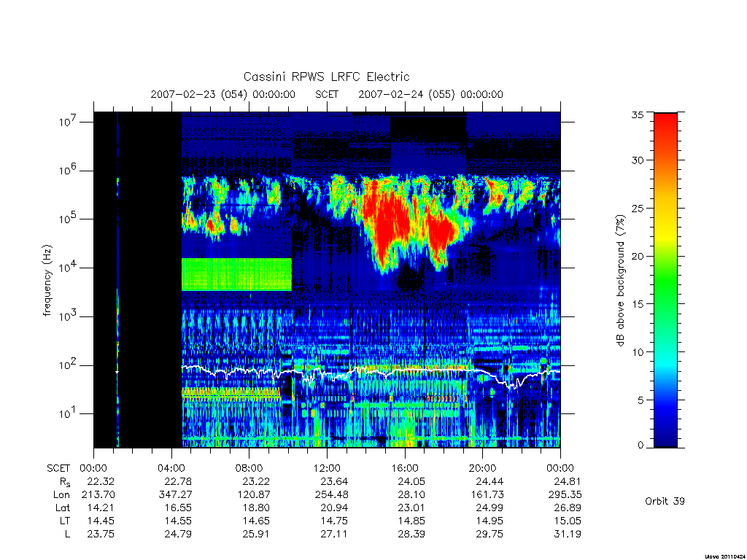Click Lat value 18.80
747x560 pixels.
tap(256, 508)
